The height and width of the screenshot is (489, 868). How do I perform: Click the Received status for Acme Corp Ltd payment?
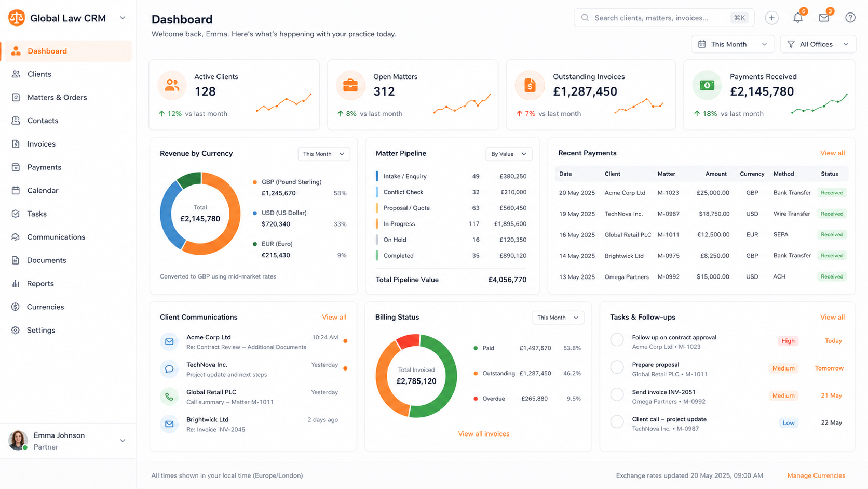pyautogui.click(x=832, y=193)
